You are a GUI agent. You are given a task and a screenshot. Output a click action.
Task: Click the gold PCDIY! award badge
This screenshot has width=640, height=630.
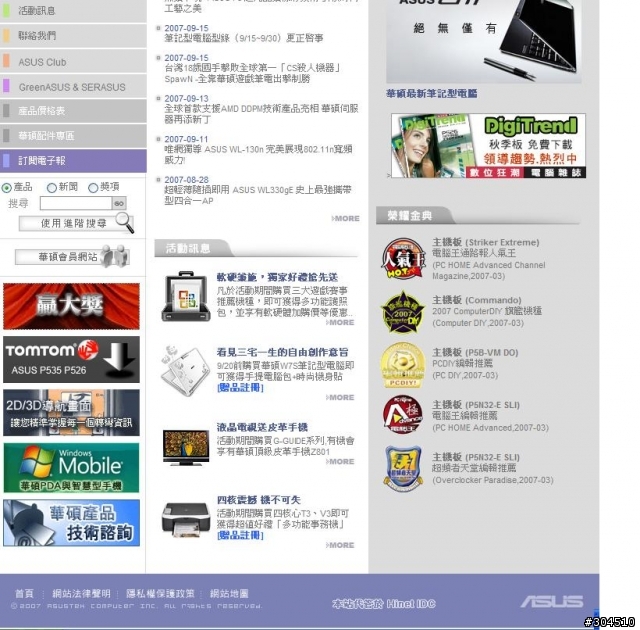click(x=403, y=365)
